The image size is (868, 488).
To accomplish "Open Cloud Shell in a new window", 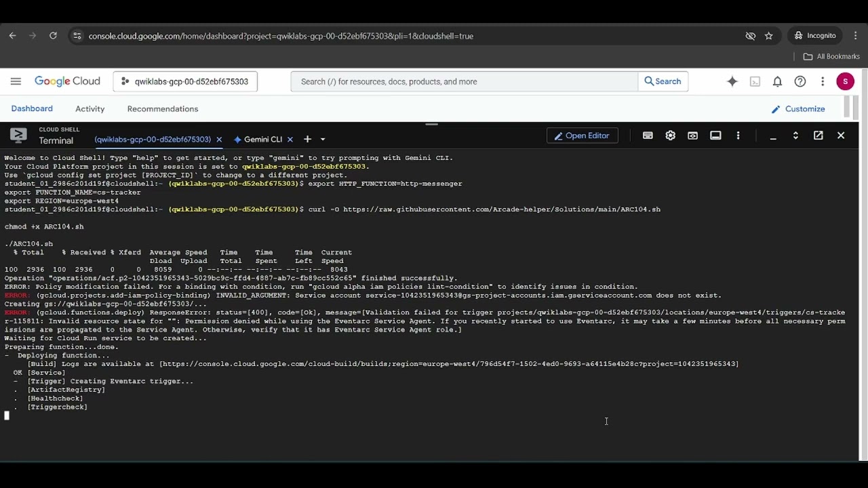I will tap(818, 136).
